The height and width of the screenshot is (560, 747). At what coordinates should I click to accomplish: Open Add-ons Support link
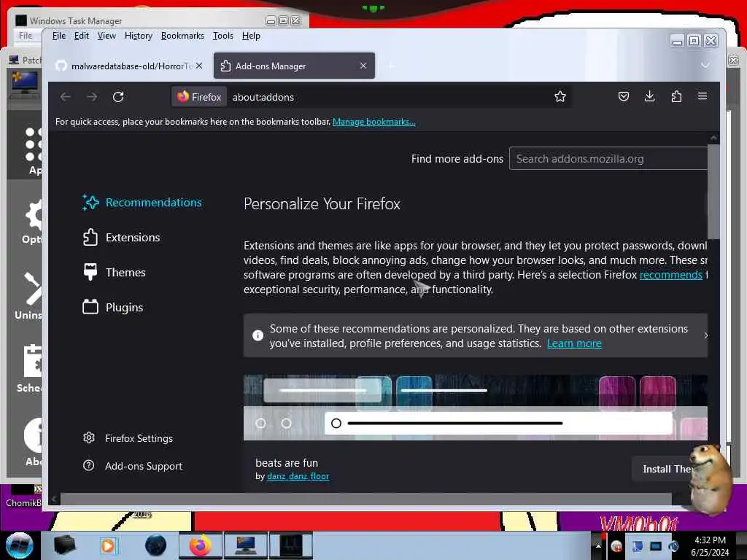point(133,466)
